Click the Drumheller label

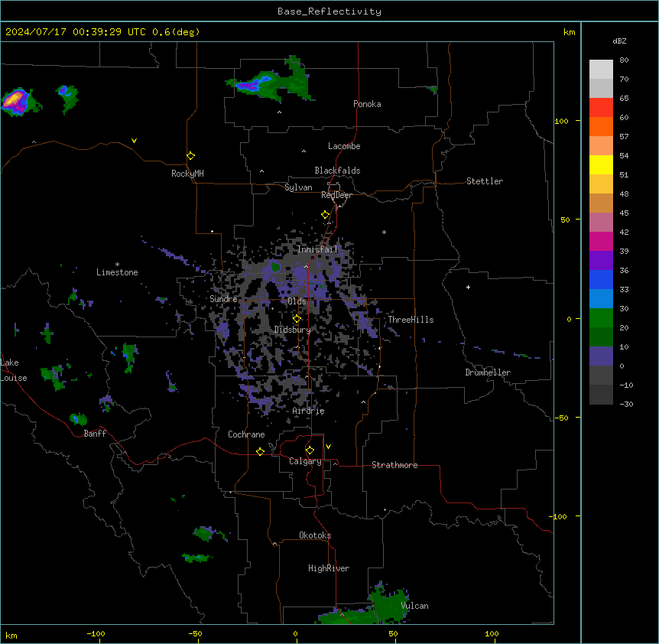[488, 372]
